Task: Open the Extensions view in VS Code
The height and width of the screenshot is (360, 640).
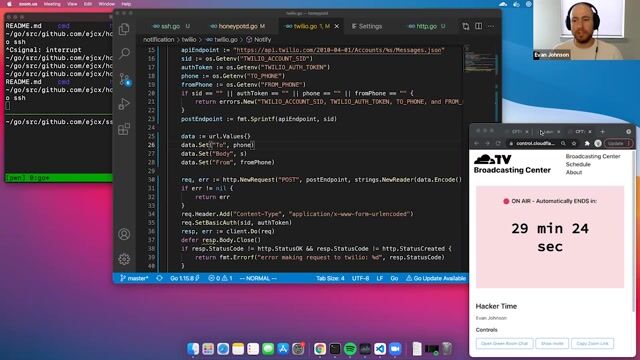Action: pos(124,129)
